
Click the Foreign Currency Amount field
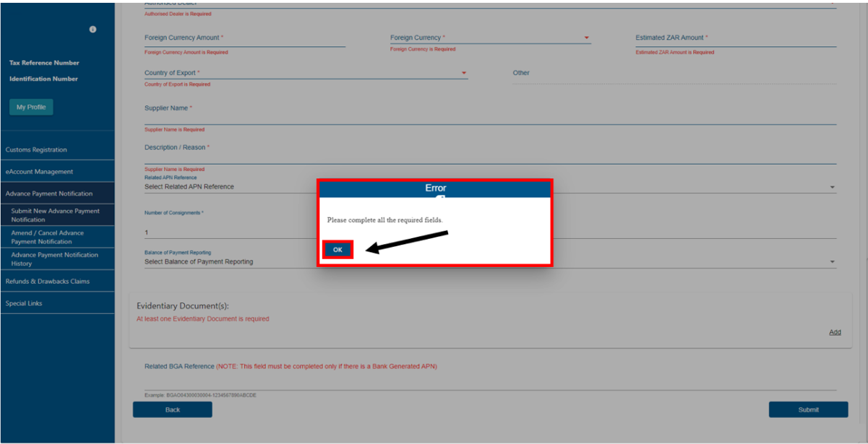pos(244,38)
